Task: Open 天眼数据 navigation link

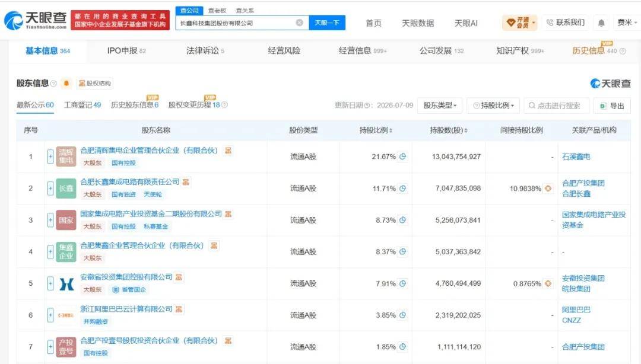Action: (418, 23)
